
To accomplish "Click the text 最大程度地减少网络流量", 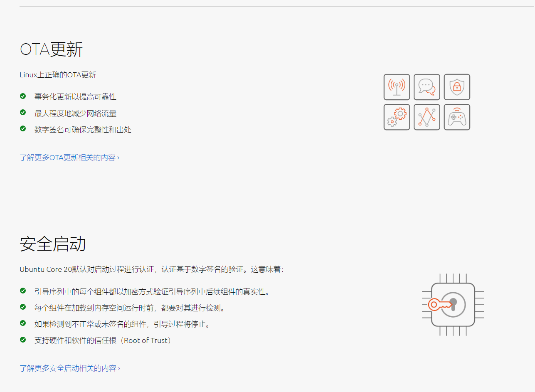I will (75, 113).
